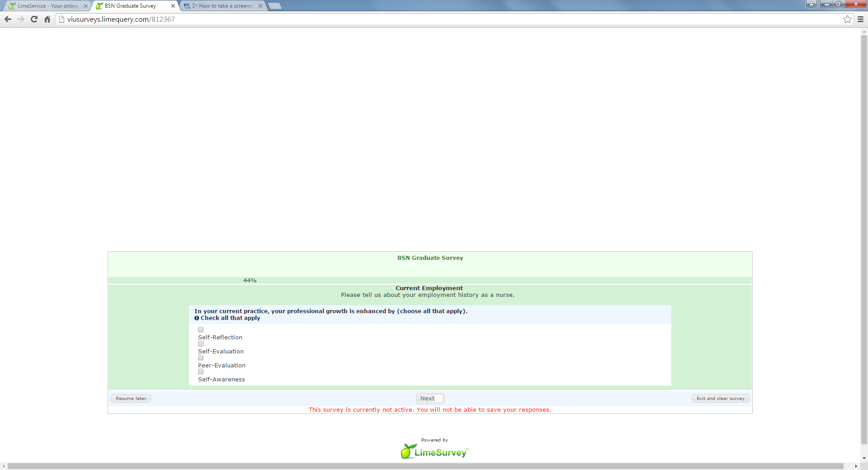The width and height of the screenshot is (868, 470).
Task: Check the Self-Evaluation checkbox
Action: pos(201,343)
